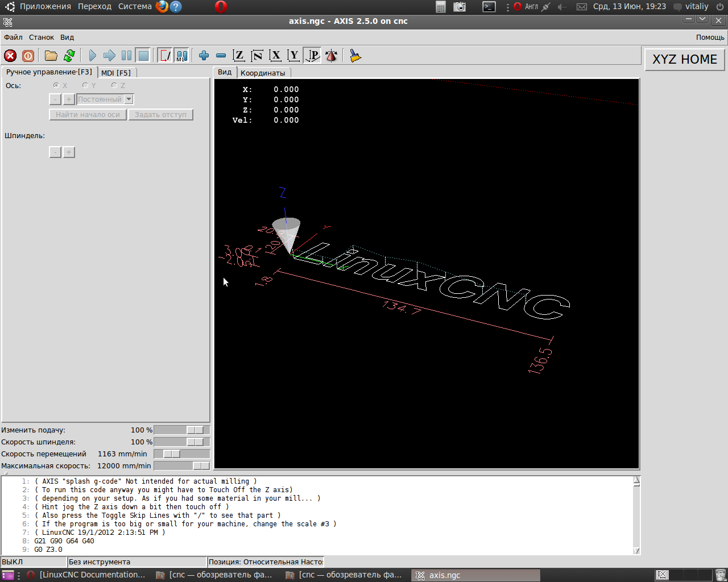Toggle skip lines with slash
The width and height of the screenshot is (728, 582).
tap(165, 56)
